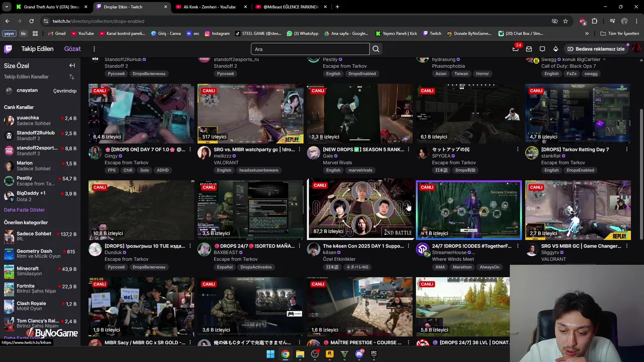Click the browser address bar URL
644x362 pixels.
tap(98, 21)
